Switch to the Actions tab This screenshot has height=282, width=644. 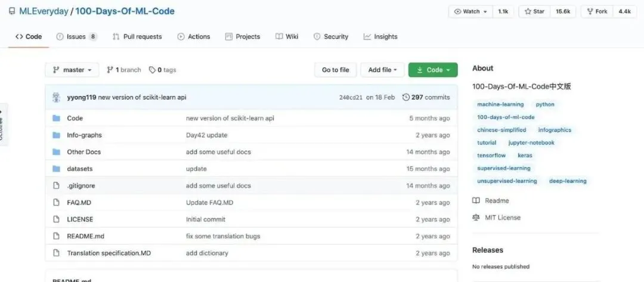pos(194,36)
